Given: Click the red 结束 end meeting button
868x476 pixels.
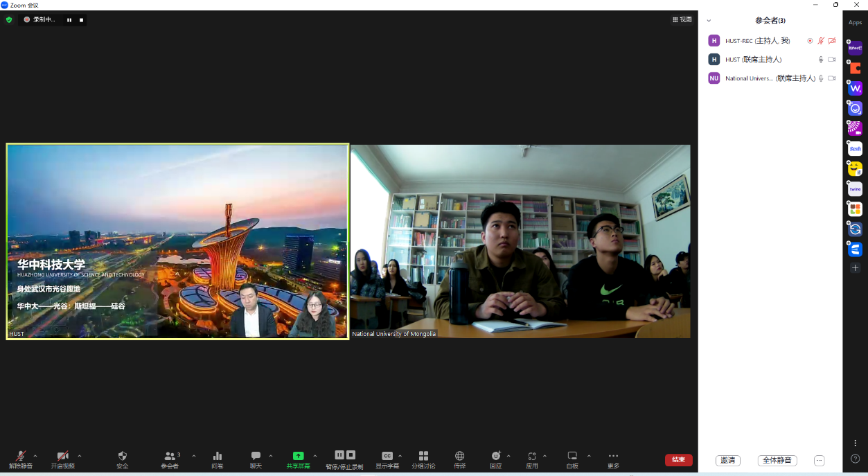Looking at the screenshot, I should pyautogui.click(x=678, y=459).
